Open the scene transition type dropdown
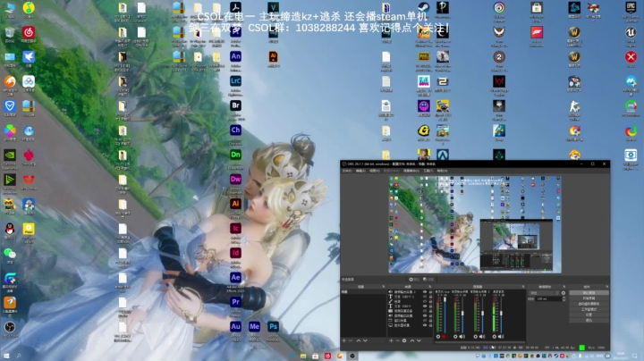The height and width of the screenshot is (361, 644). (x=544, y=293)
